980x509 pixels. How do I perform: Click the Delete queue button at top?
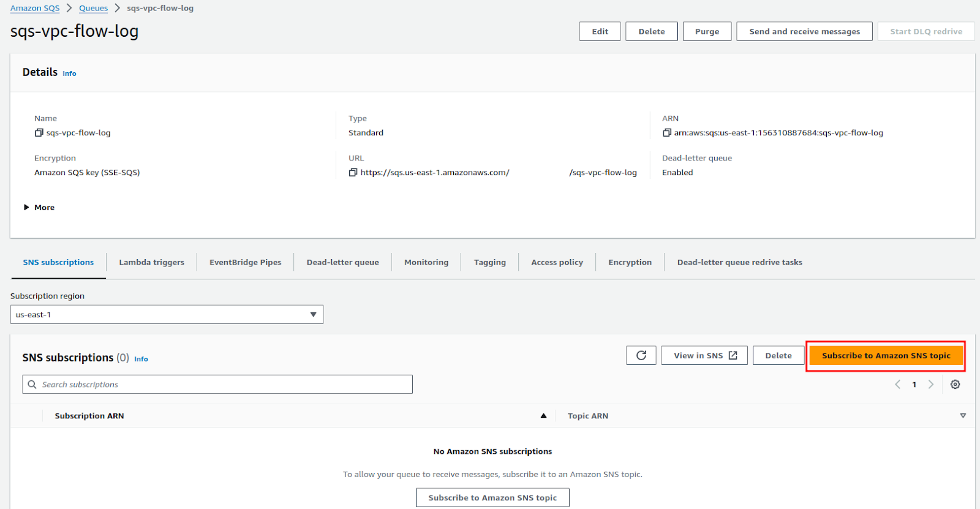click(x=652, y=31)
